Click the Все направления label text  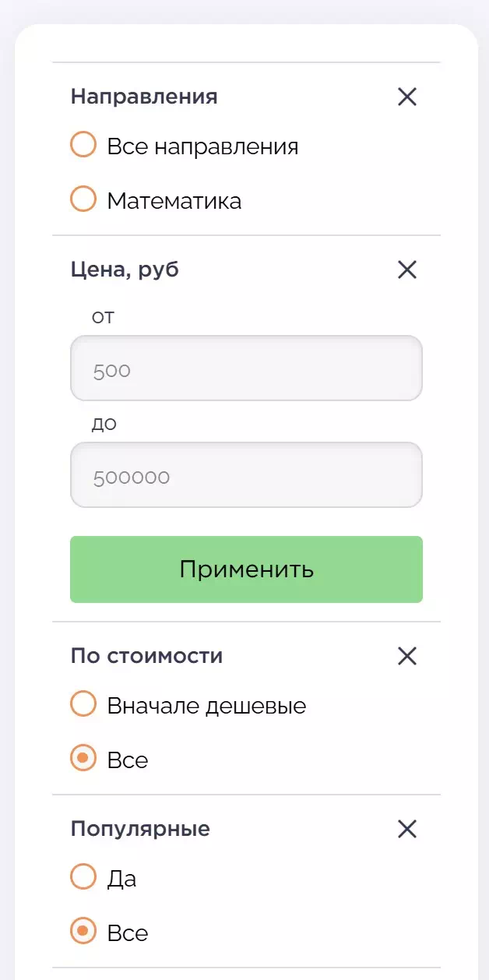202,146
